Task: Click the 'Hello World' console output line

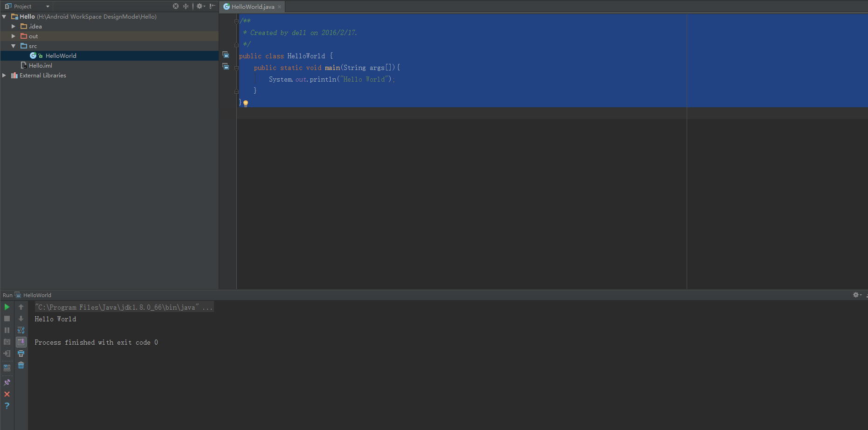Action: (x=55, y=319)
